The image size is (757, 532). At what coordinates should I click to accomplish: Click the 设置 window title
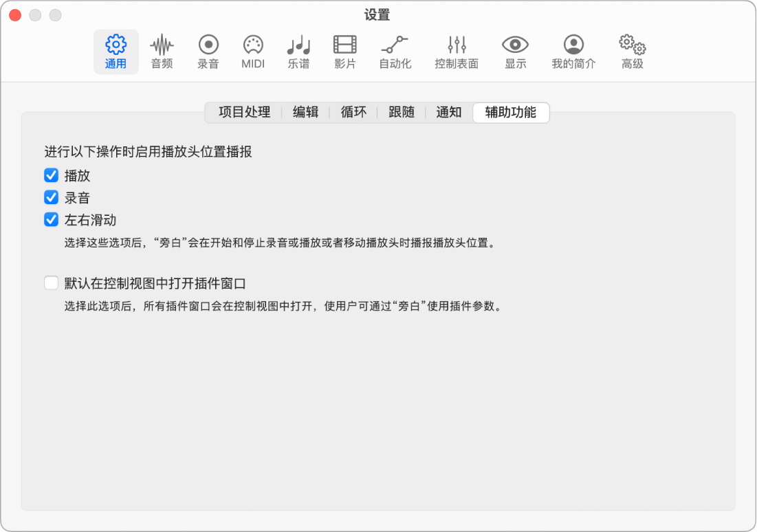coord(377,15)
